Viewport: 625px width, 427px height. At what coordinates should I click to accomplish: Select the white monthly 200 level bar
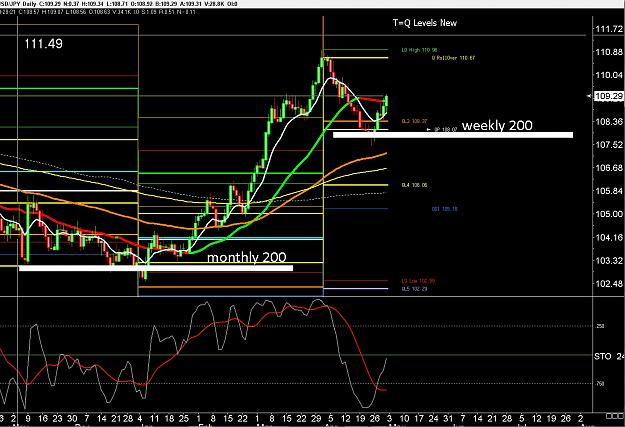coord(156,268)
